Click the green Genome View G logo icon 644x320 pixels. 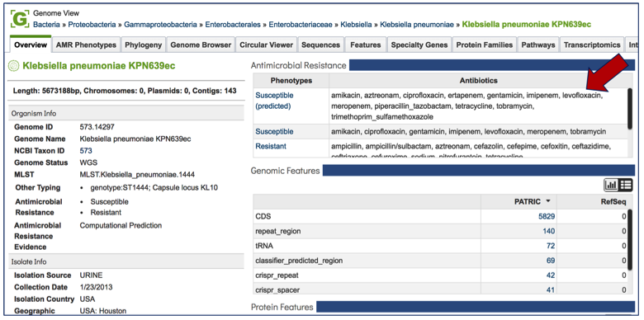tap(20, 19)
